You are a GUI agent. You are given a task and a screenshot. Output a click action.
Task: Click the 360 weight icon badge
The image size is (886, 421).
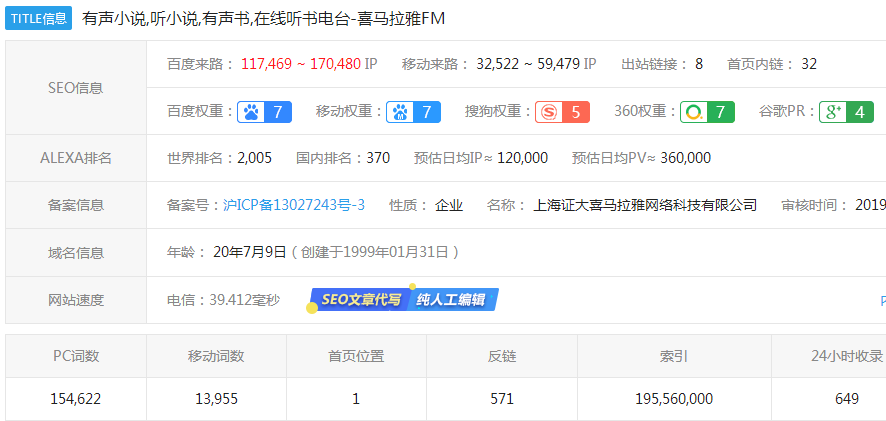(x=707, y=112)
